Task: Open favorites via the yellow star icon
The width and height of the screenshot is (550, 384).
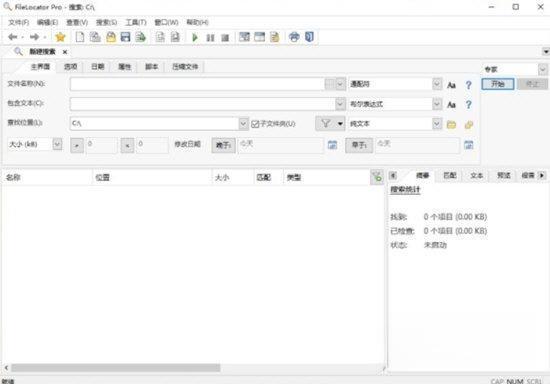Action: coord(60,37)
